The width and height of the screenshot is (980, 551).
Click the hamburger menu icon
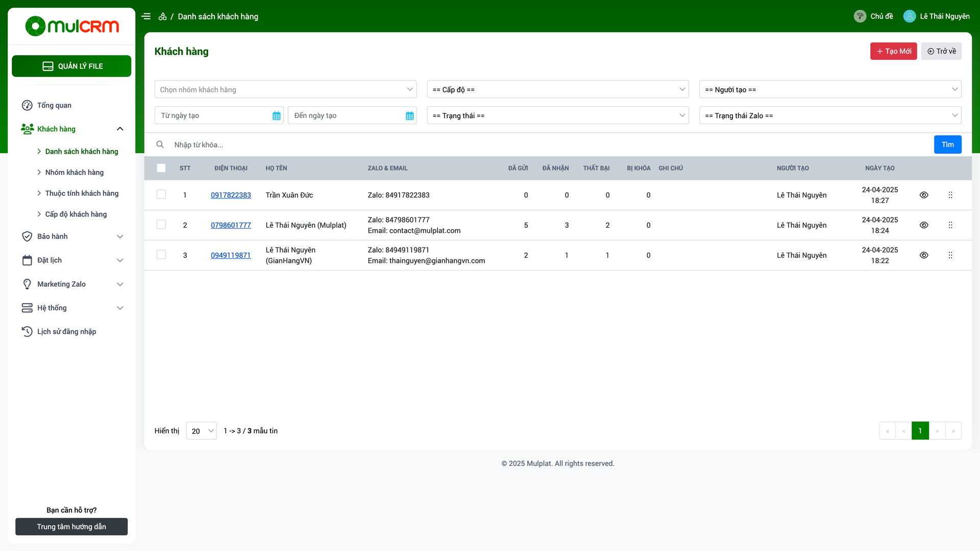tap(146, 16)
